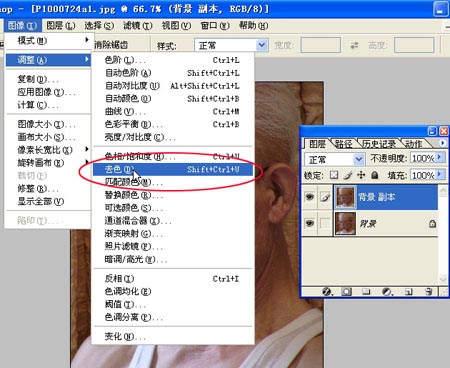Expand the 填充 fill slider arrow
Screen dimensions: 450x368
point(440,175)
